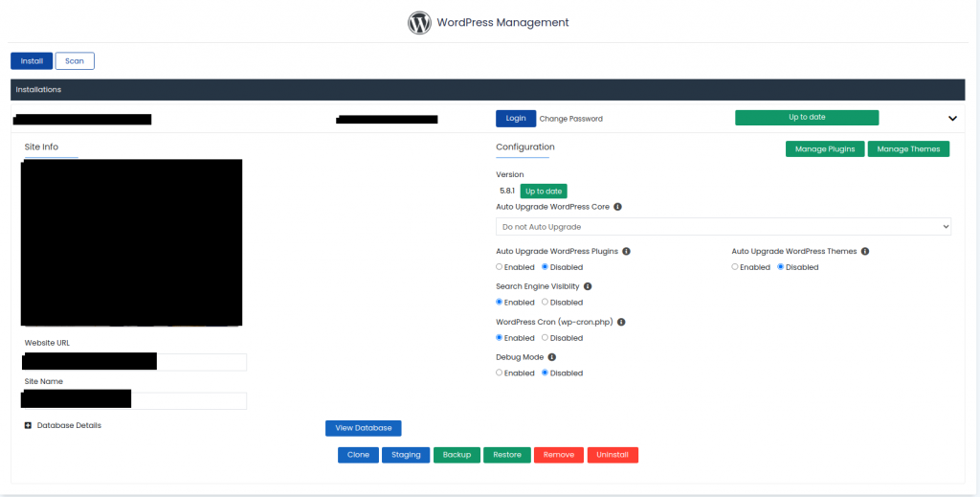980x497 pixels.
Task: Open info icon for Auto Upgrade WordPress Themes
Action: [x=865, y=251]
